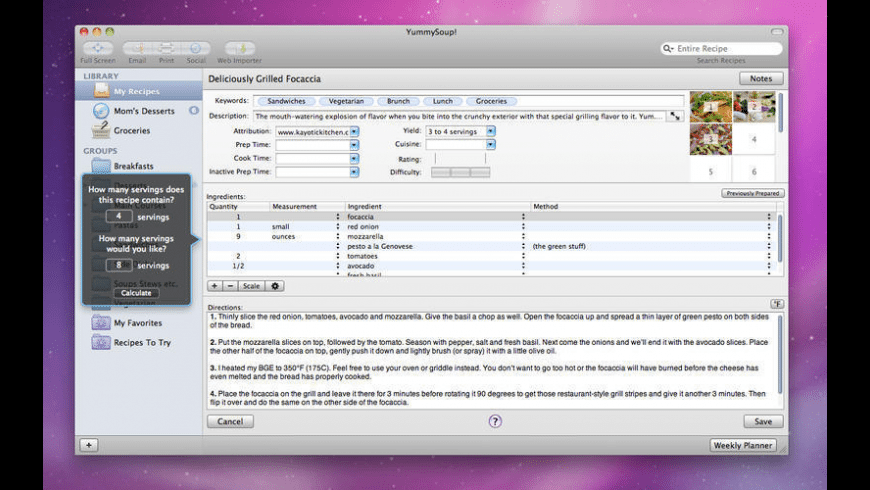This screenshot has width=870, height=490.
Task: Click sync badge next to Mom's Desserts
Action: [194, 110]
